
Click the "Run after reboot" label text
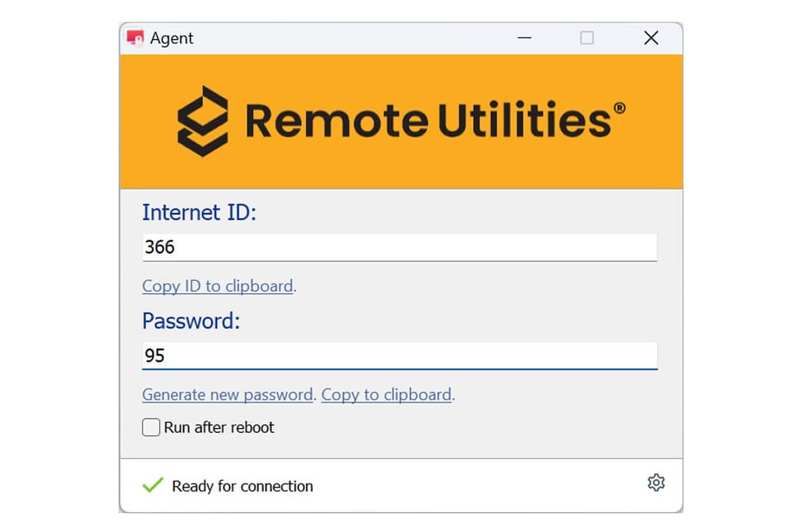219,427
